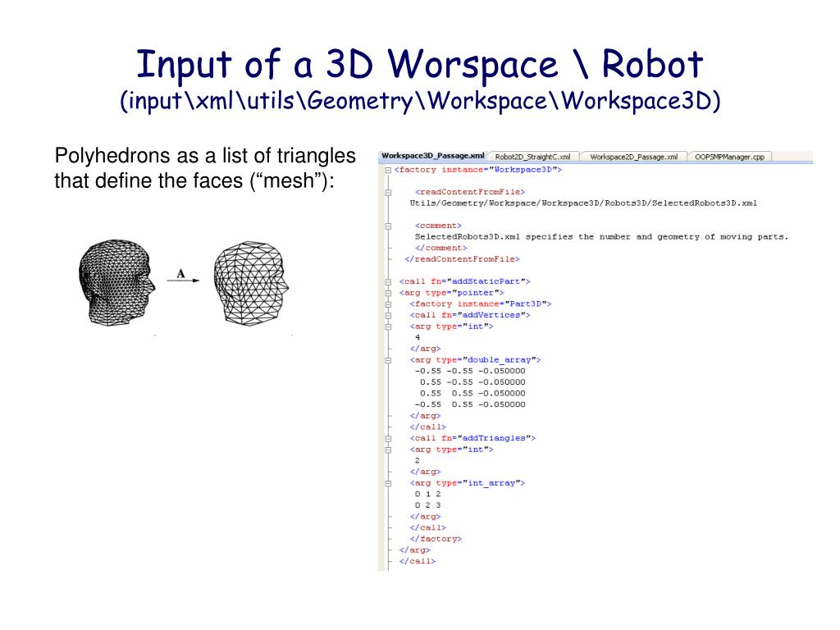840x630 pixels.
Task: Fold the arg type pointer block
Action: point(388,293)
